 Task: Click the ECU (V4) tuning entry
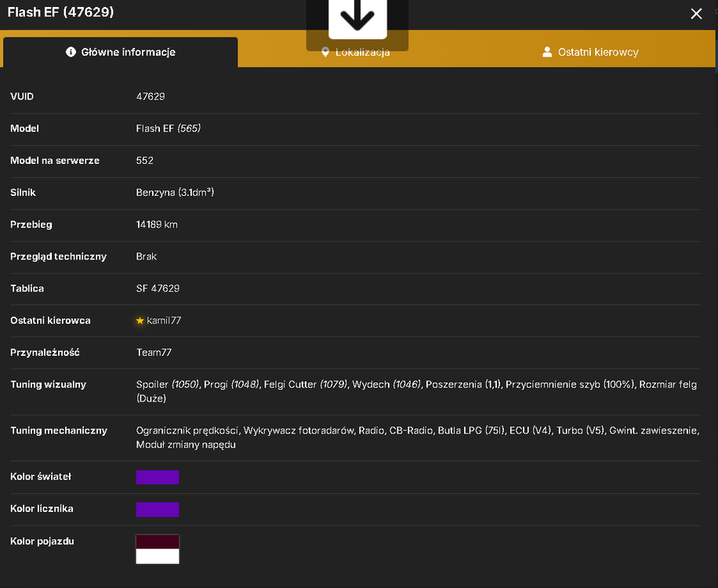click(x=530, y=431)
